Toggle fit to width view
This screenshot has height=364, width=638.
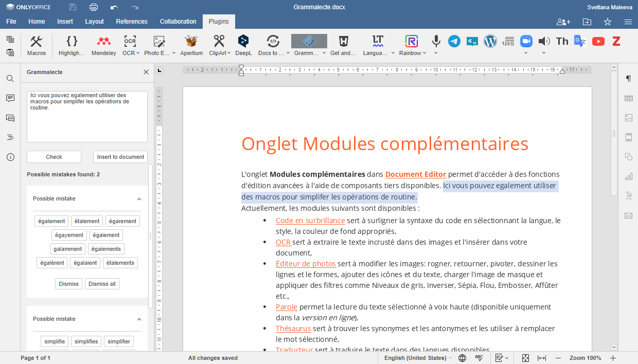542,358
